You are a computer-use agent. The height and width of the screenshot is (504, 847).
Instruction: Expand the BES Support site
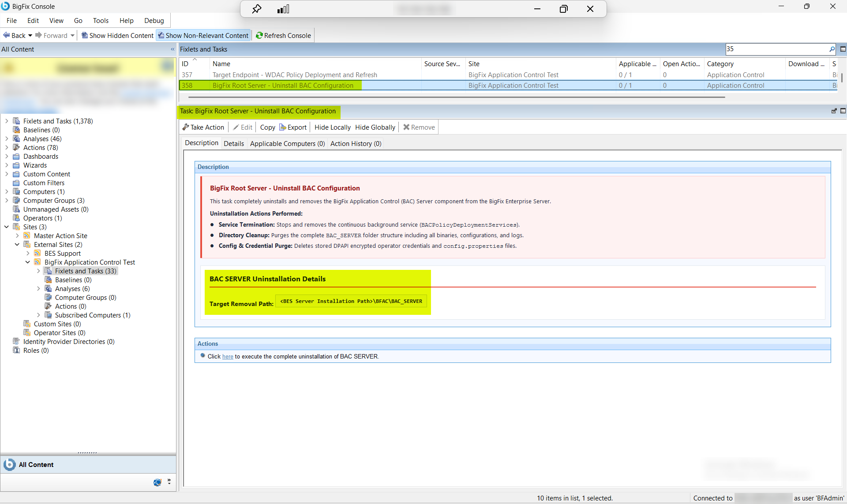(28, 253)
